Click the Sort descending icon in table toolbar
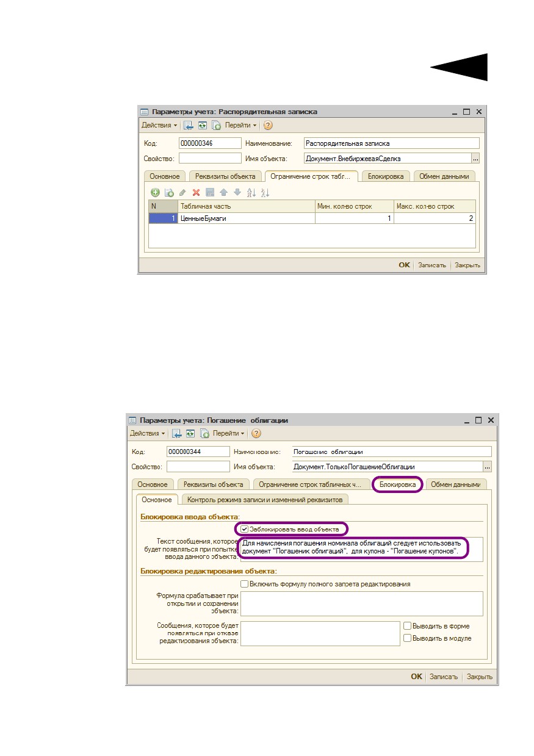 click(265, 192)
